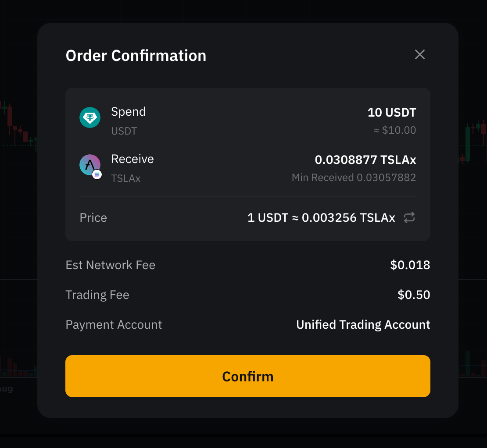Viewport: 487px width, 448px height.
Task: Click the ≈ $10.00 estimated value text
Action: [x=394, y=130]
